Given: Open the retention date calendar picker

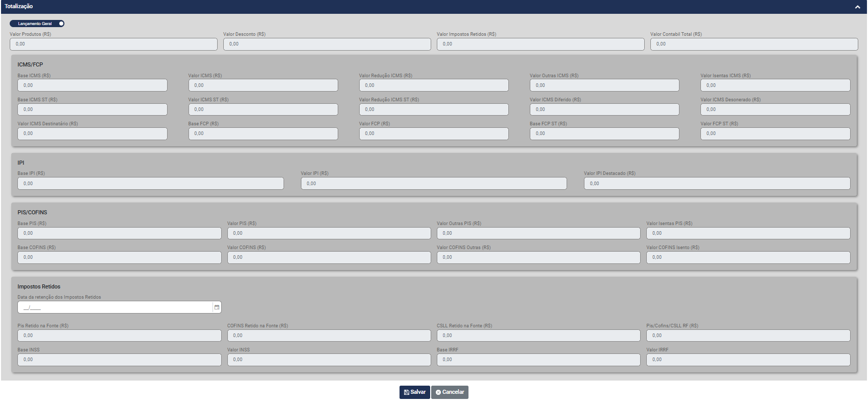Looking at the screenshot, I should tap(217, 307).
